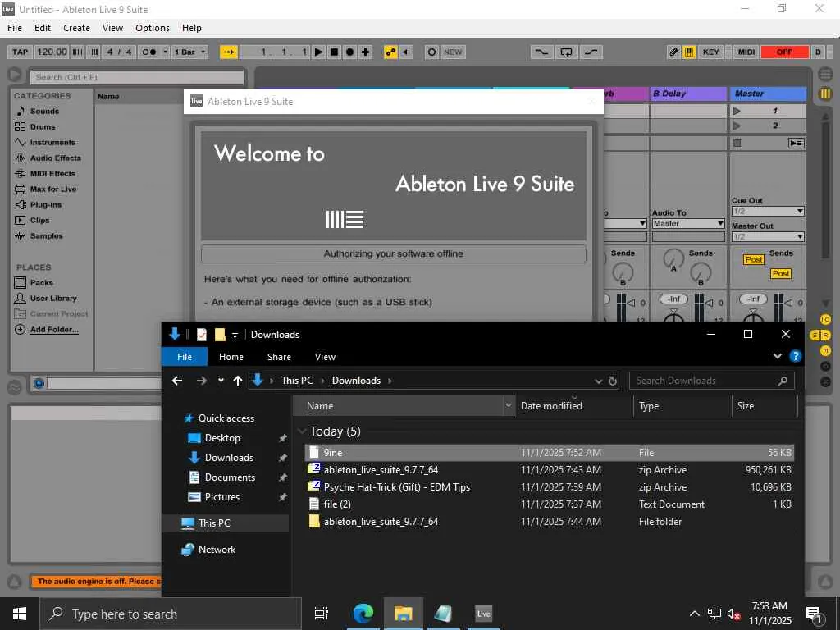Click the Session Record circle button
The width and height of the screenshot is (840, 630).
pyautogui.click(x=431, y=52)
